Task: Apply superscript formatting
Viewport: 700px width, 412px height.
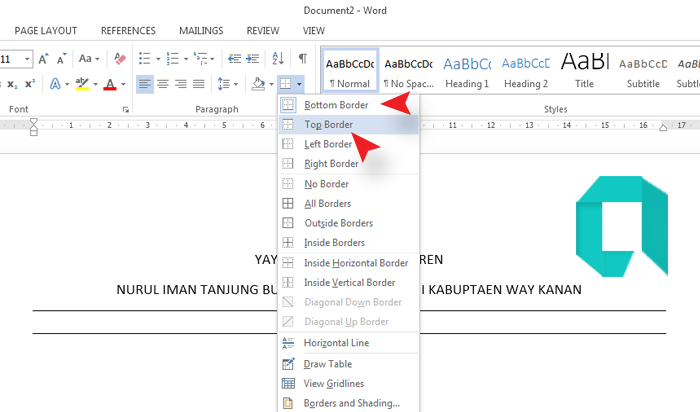Action: click(x=30, y=84)
